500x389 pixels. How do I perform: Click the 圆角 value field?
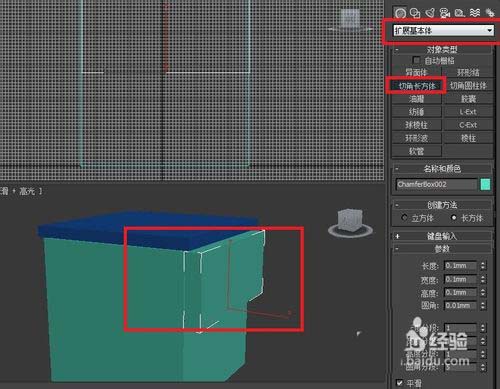click(460, 305)
